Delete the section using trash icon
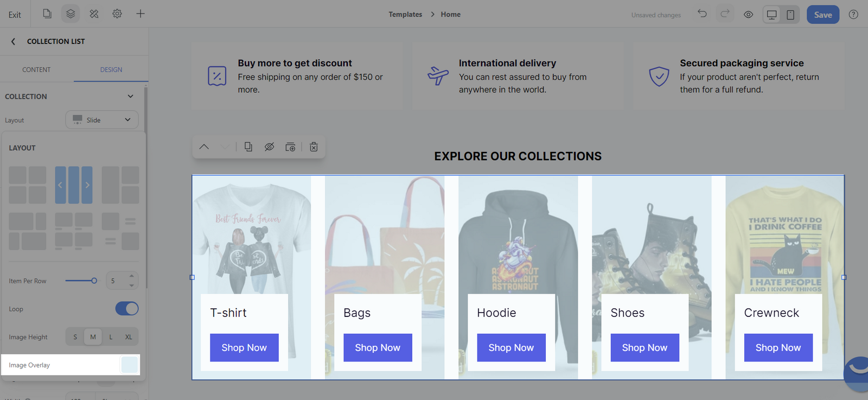This screenshot has height=400, width=868. pos(314,147)
